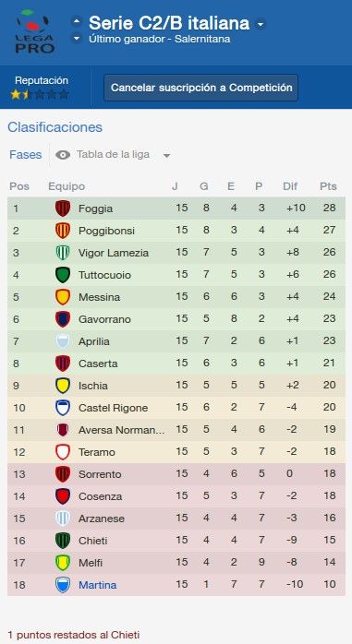Toggle the eye icon beside Tabla de la liga

pos(63,155)
